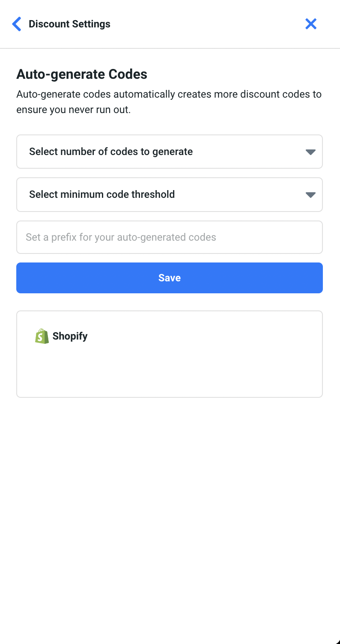
Task: Click the auto-generate codes description paragraph
Action: coord(169,94)
